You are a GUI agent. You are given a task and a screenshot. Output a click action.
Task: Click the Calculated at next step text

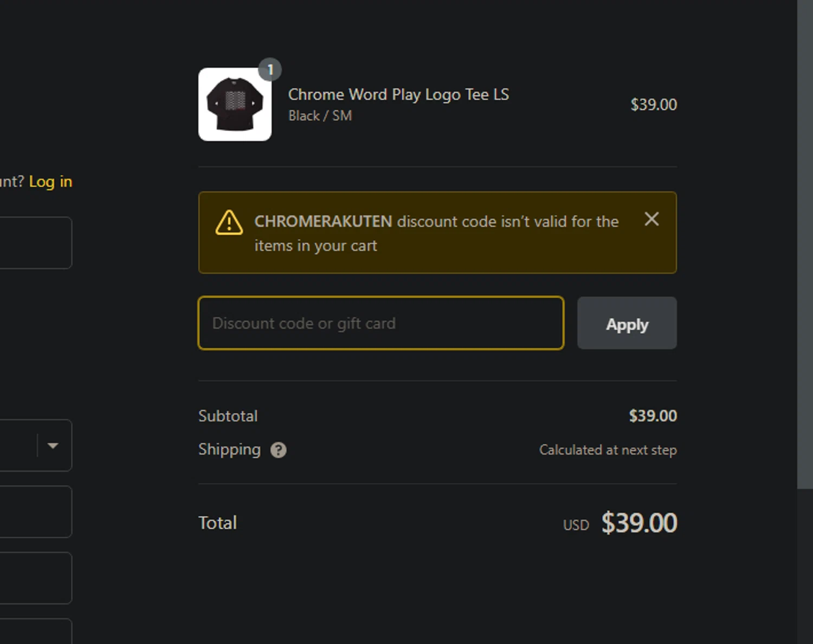coord(608,450)
